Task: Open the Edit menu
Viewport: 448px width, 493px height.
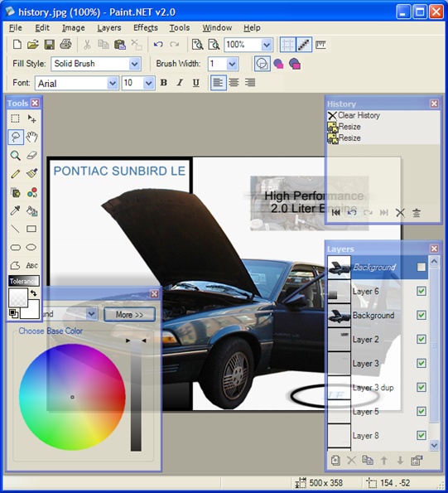Action: [42, 28]
